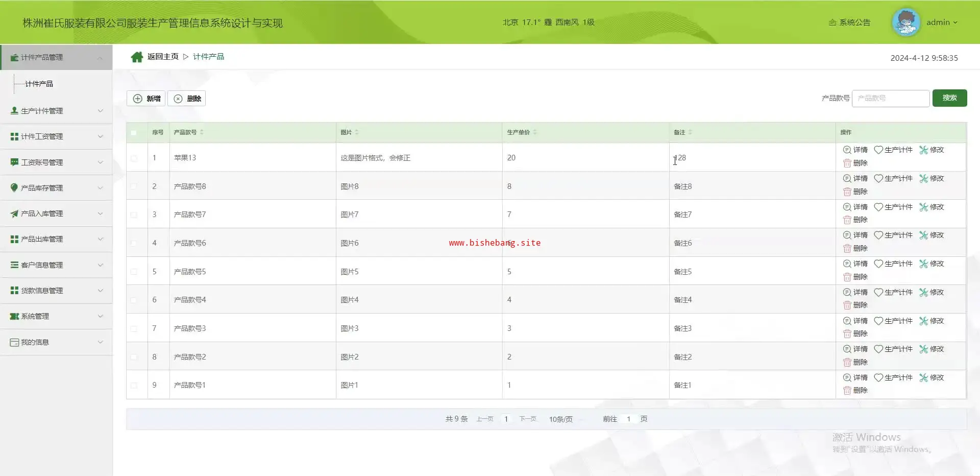Expand the 生产计件管理 menu chevron

pos(100,111)
